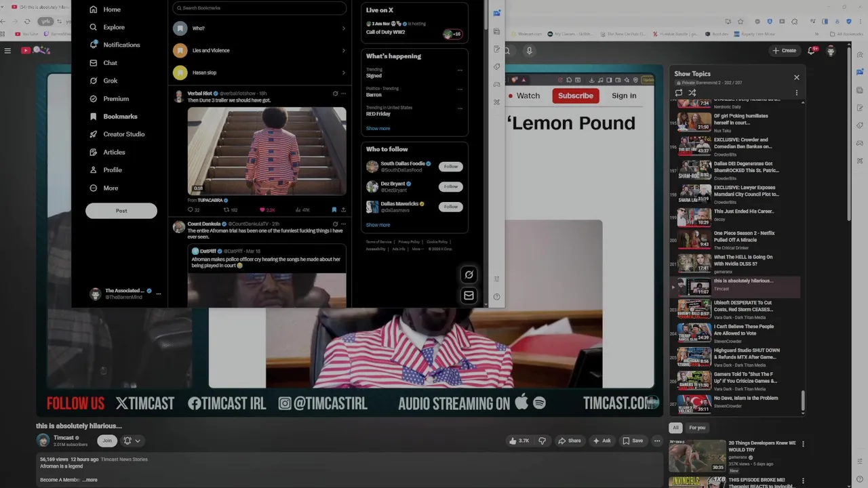Select the 'For you' recommendations chip

[697, 428]
